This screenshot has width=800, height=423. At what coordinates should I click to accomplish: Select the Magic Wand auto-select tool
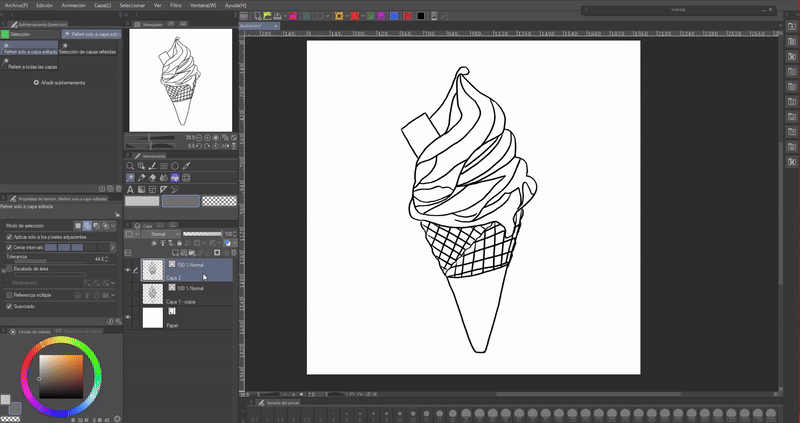[x=131, y=177]
